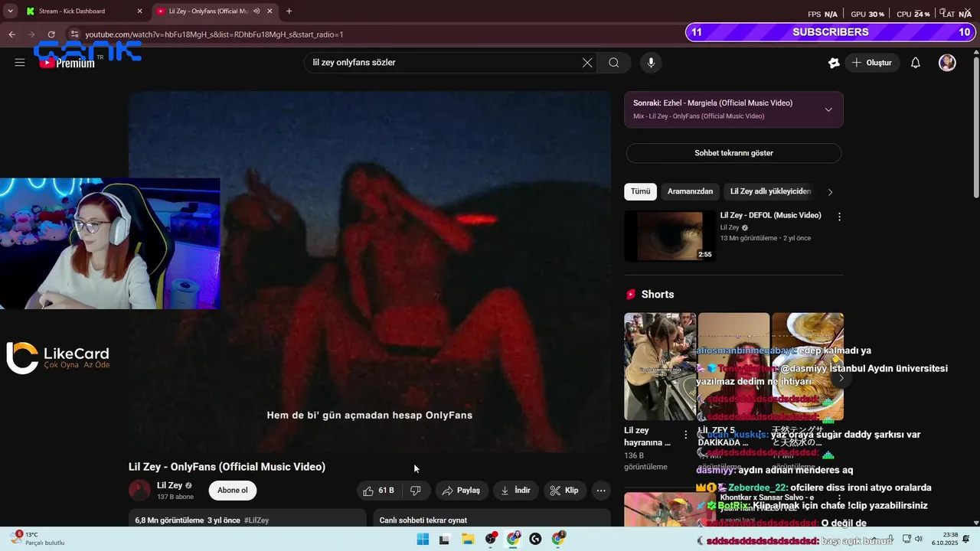980x551 pixels.
Task: Start voice search with microphone icon
Action: [x=651, y=63]
